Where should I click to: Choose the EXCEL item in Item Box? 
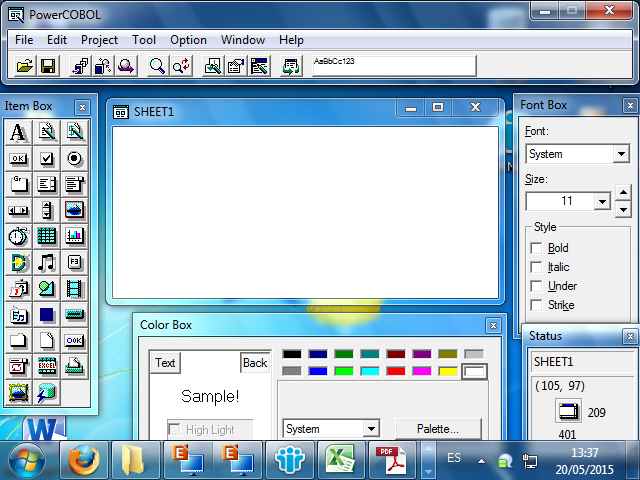(x=47, y=366)
